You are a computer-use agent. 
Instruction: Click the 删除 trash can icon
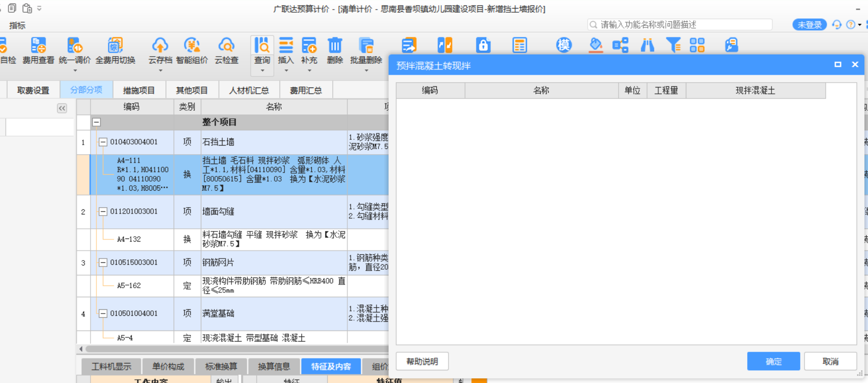pos(335,46)
